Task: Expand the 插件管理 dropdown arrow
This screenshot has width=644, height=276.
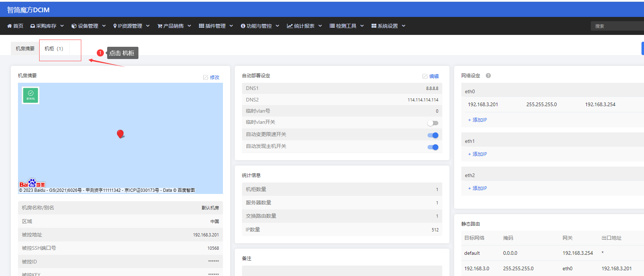Action: [231, 26]
